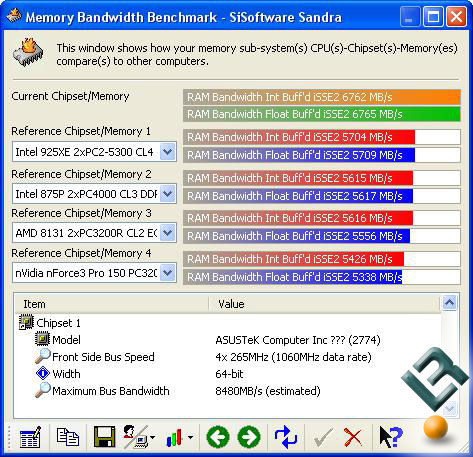The width and height of the screenshot is (473, 457).
Task: Open Reference Chipset/Memory 1 dropdown arrow
Action: (168, 152)
